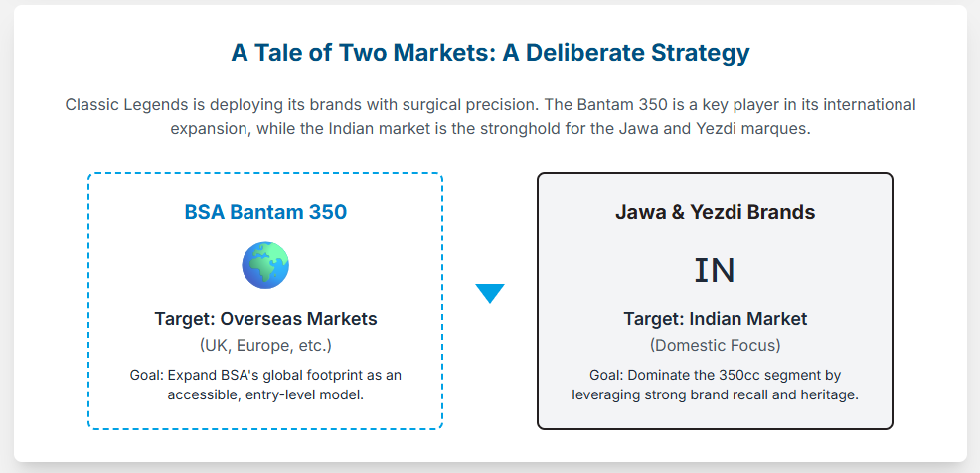Click the globe emoji icon
Image resolution: width=980 pixels, height=473 pixels.
tap(265, 266)
